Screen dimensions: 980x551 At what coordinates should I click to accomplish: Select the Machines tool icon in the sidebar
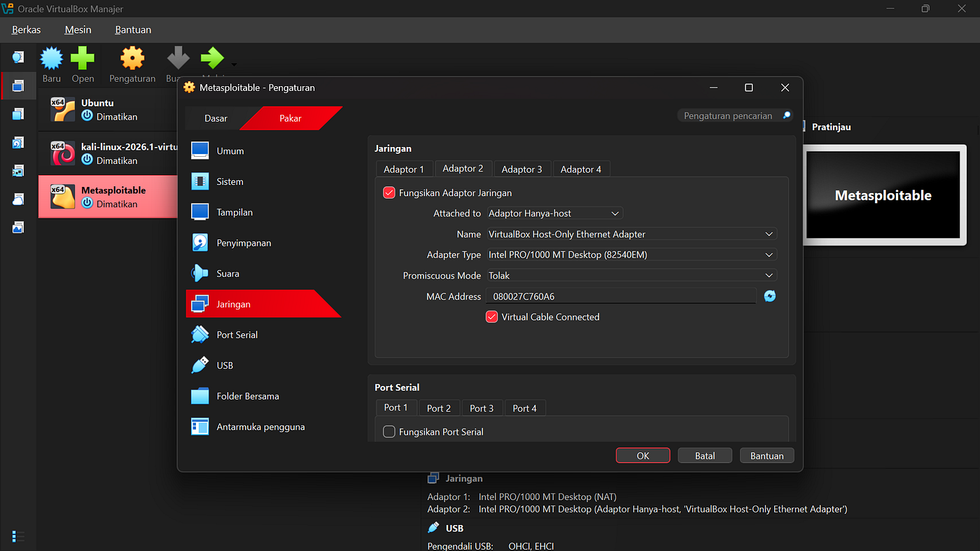[18, 86]
